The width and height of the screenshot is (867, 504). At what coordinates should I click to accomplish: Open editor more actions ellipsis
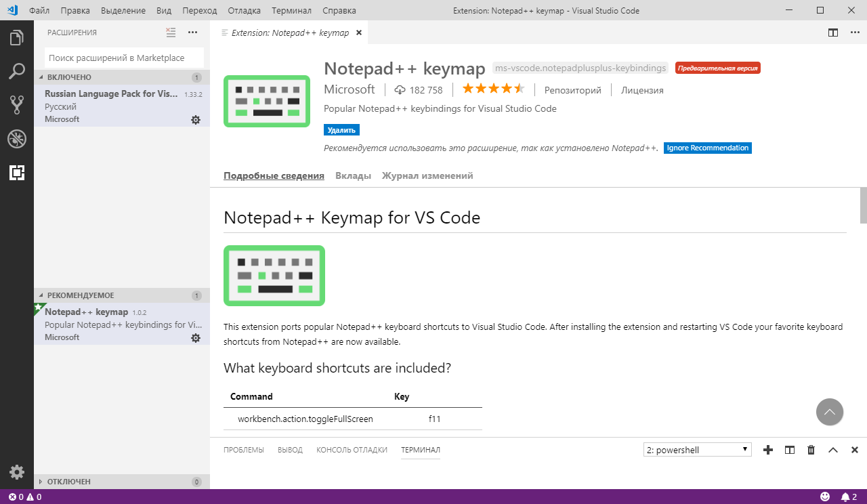pos(854,33)
